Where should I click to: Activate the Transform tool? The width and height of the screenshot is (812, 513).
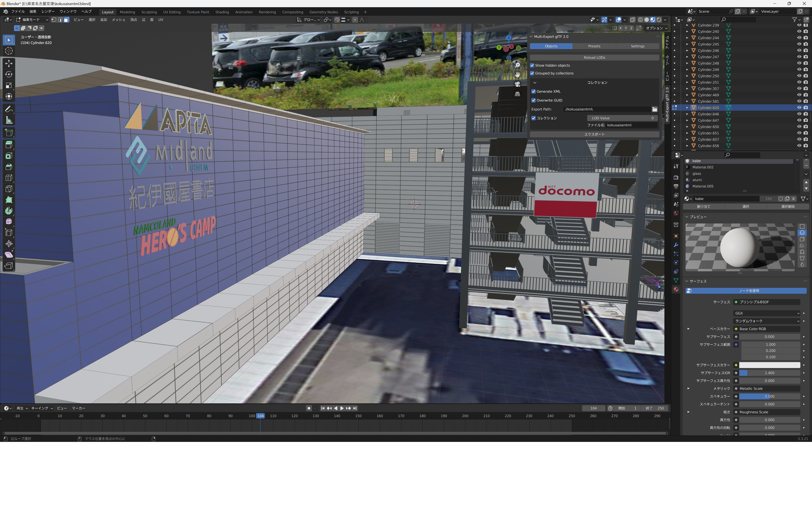[9, 97]
